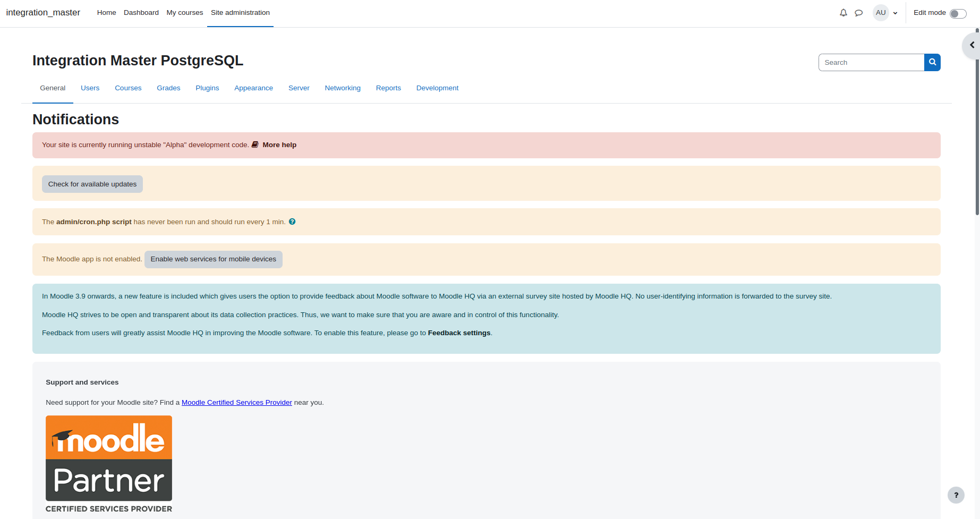Open Dashboard in top navigation
The image size is (980, 519).
point(141,13)
